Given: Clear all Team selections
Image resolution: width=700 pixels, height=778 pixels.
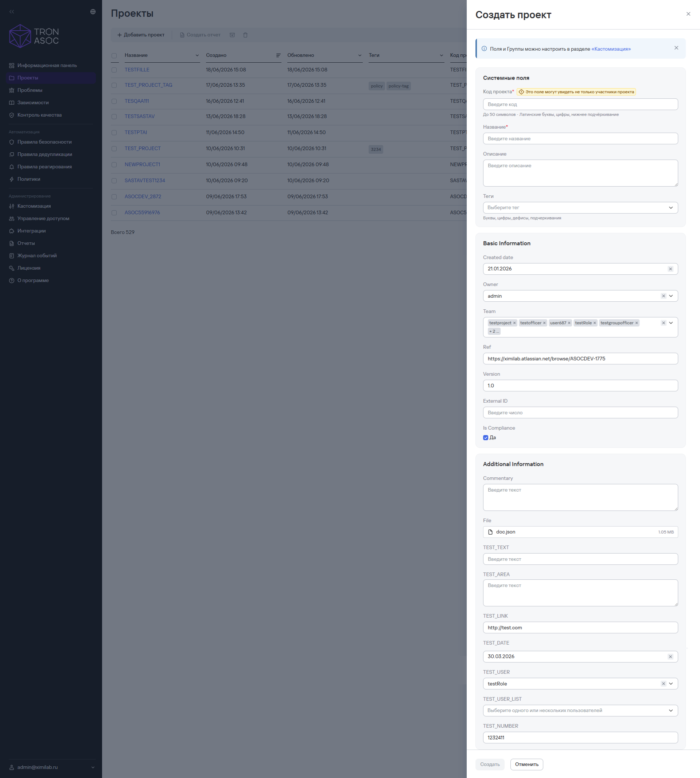Looking at the screenshot, I should coord(663,323).
